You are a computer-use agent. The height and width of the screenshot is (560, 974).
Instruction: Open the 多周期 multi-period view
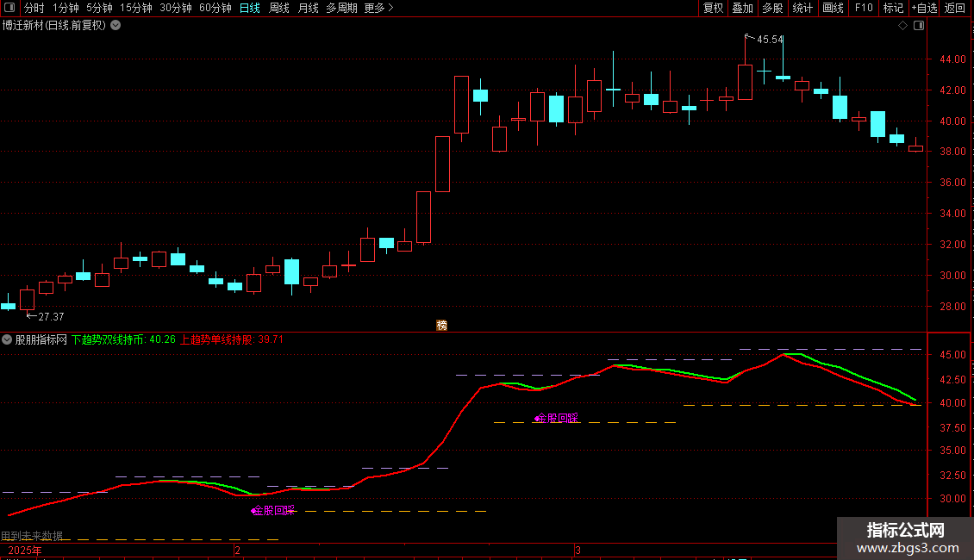(x=341, y=8)
